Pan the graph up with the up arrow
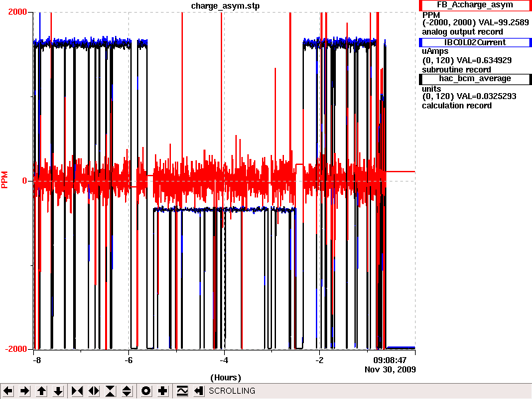532x399 pixels. coord(42,391)
